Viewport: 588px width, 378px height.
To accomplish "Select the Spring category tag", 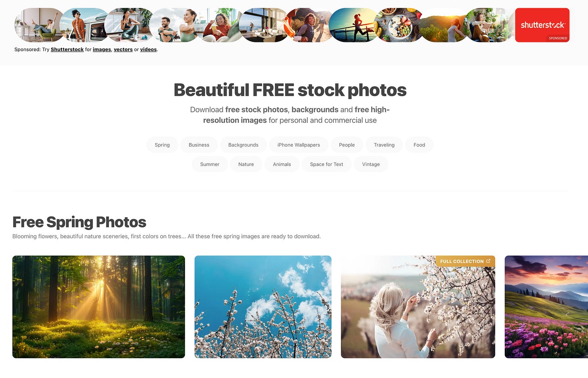I will click(162, 145).
